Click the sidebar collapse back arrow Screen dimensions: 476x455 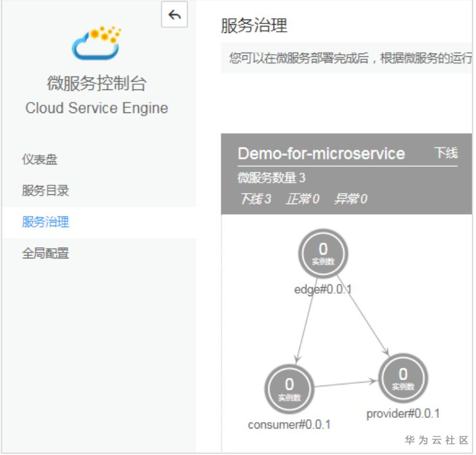coord(174,15)
